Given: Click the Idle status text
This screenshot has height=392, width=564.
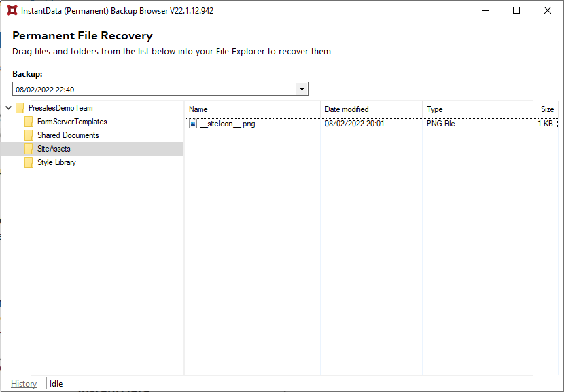Looking at the screenshot, I should (x=56, y=384).
